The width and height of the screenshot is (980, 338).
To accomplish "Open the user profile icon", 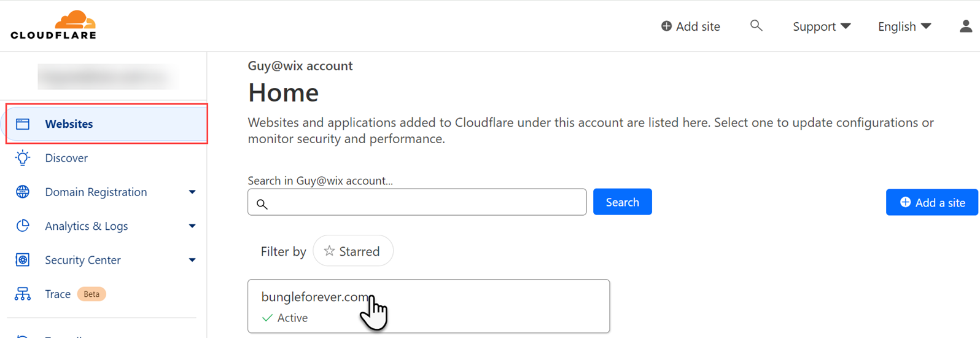I will [x=965, y=26].
